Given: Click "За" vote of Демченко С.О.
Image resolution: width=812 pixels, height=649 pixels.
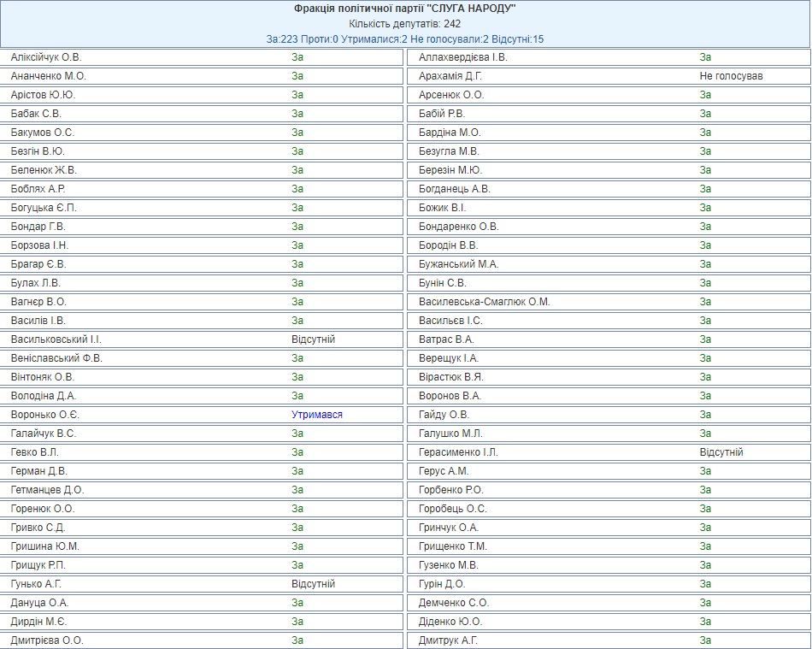Looking at the screenshot, I should [705, 603].
